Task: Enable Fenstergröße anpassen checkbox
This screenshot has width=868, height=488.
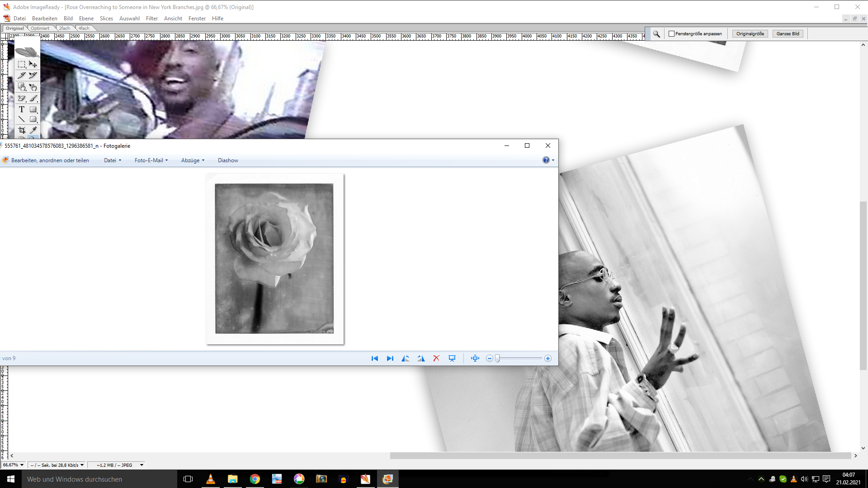Action: point(672,34)
